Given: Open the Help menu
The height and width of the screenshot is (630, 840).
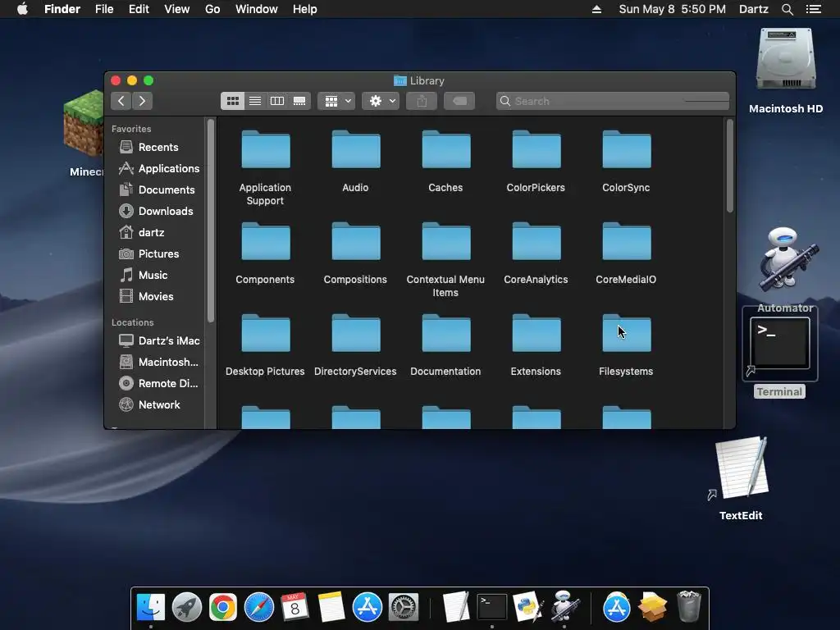Looking at the screenshot, I should [305, 9].
